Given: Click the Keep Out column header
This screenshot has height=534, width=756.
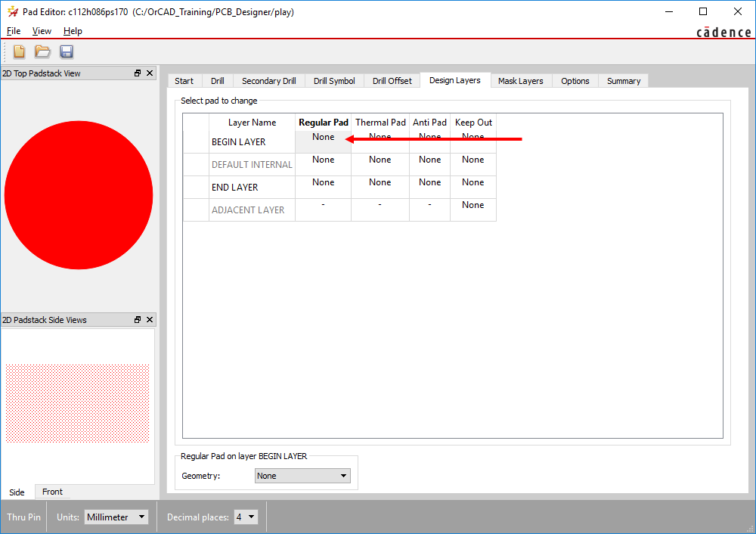Looking at the screenshot, I should (473, 123).
